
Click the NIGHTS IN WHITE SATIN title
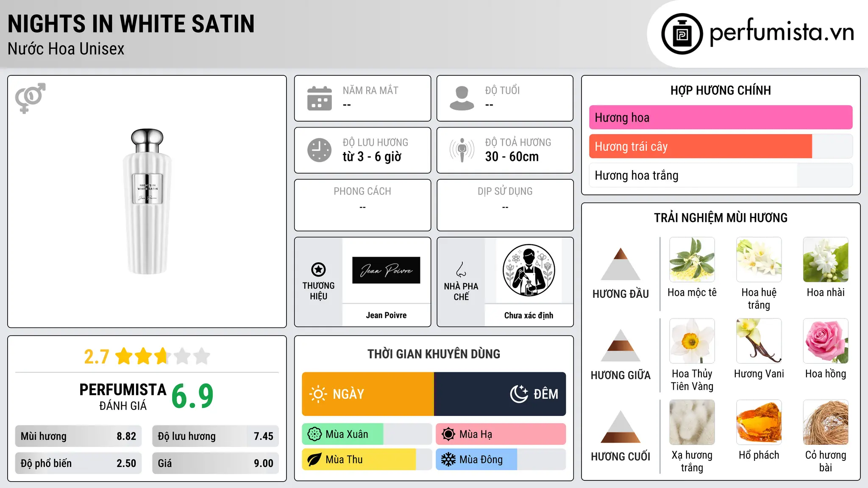pyautogui.click(x=131, y=24)
